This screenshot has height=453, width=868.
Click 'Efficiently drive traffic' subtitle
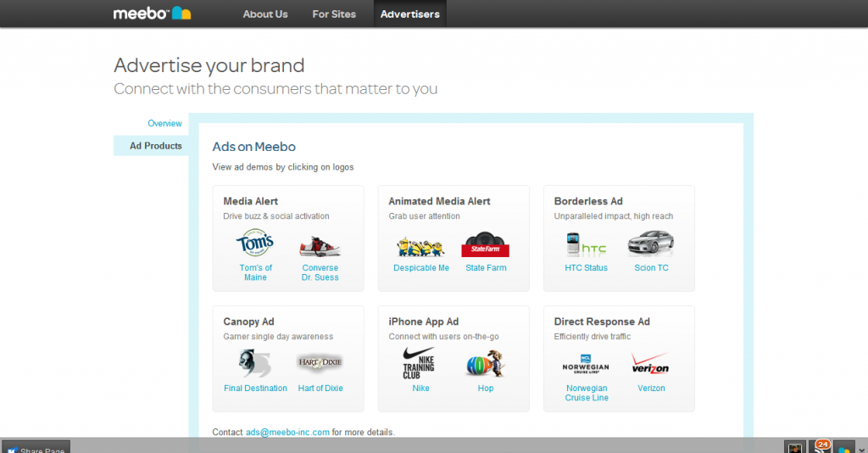pos(592,336)
